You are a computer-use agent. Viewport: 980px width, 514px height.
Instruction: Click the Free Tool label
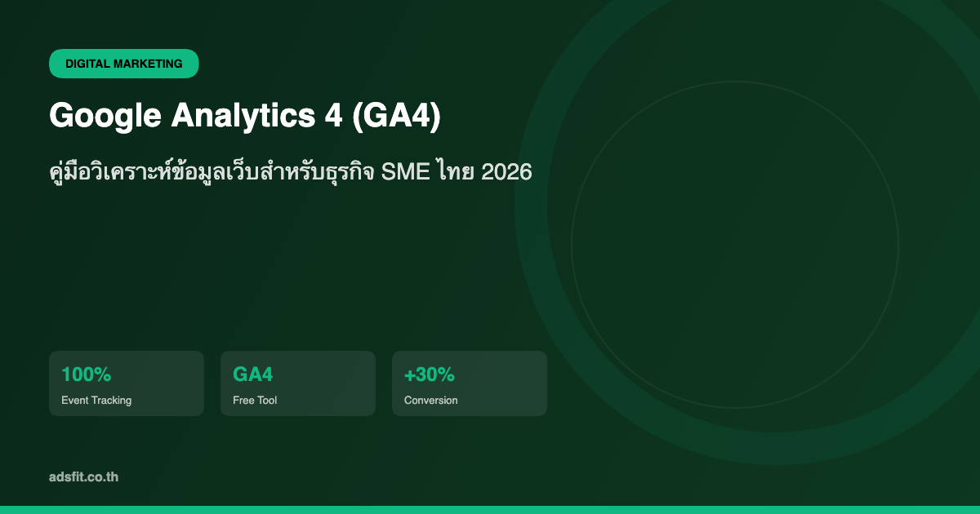[255, 401]
